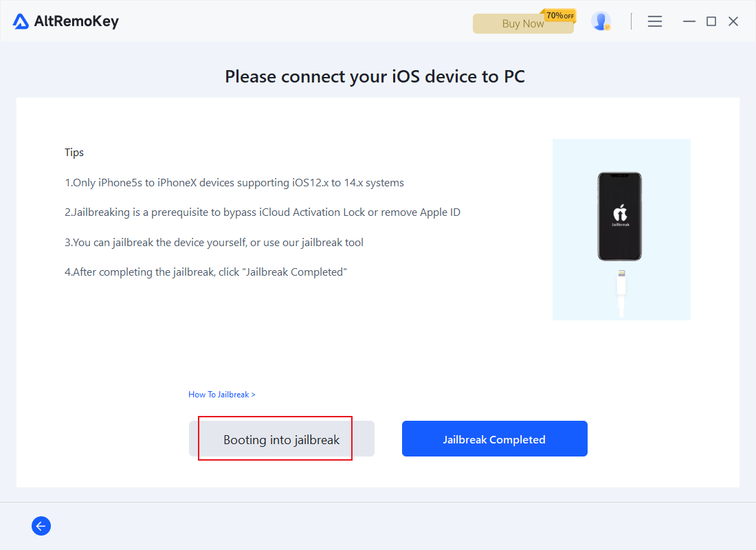The height and width of the screenshot is (550, 756).
Task: Click the tip about iPhone5s to iPhoneX
Action: coord(234,183)
